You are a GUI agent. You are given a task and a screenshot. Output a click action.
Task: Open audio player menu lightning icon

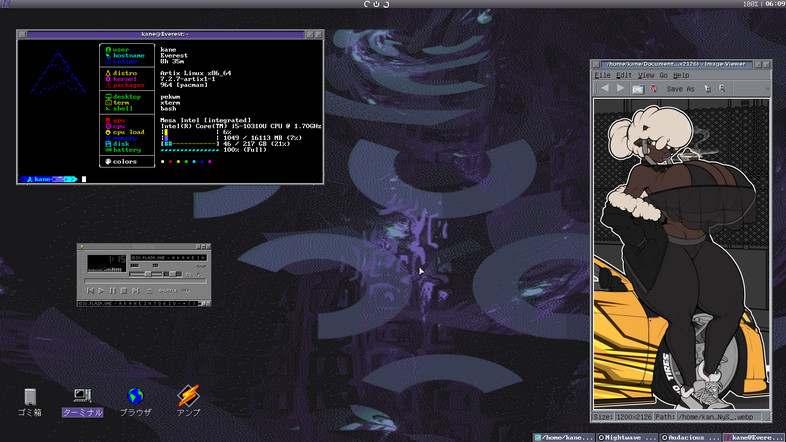[x=81, y=247]
